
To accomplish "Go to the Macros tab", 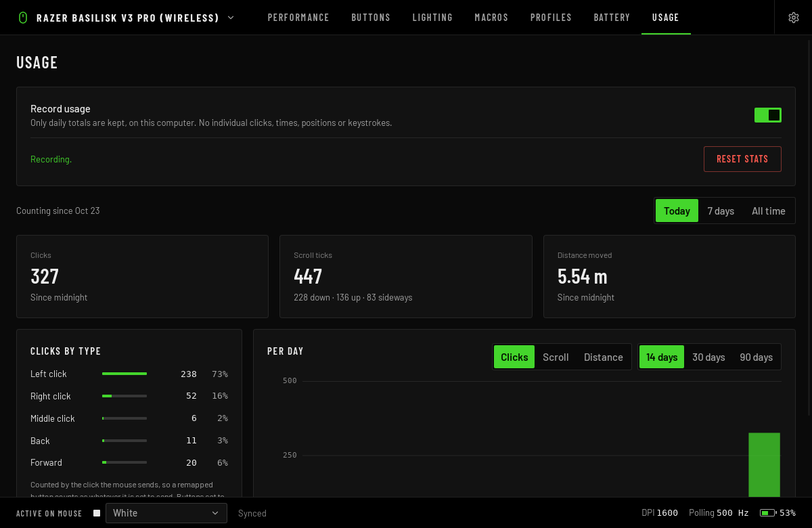I will 491,18.
